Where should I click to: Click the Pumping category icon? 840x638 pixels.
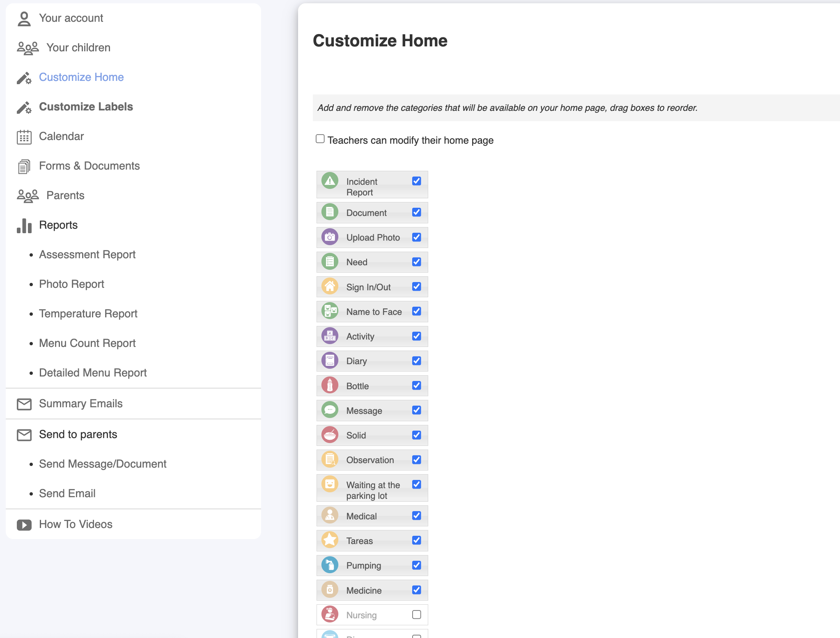(330, 565)
